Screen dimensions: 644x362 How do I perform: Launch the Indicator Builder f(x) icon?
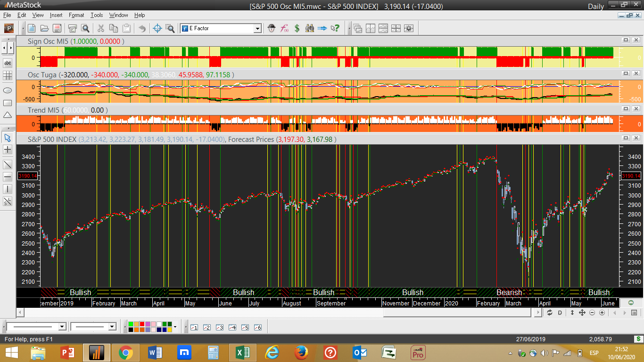pyautogui.click(x=284, y=28)
